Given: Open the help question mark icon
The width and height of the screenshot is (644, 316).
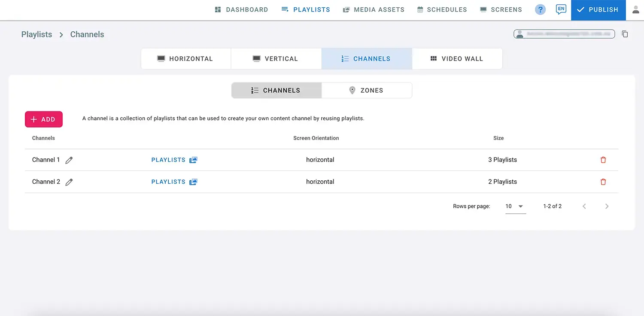Looking at the screenshot, I should [x=540, y=9].
